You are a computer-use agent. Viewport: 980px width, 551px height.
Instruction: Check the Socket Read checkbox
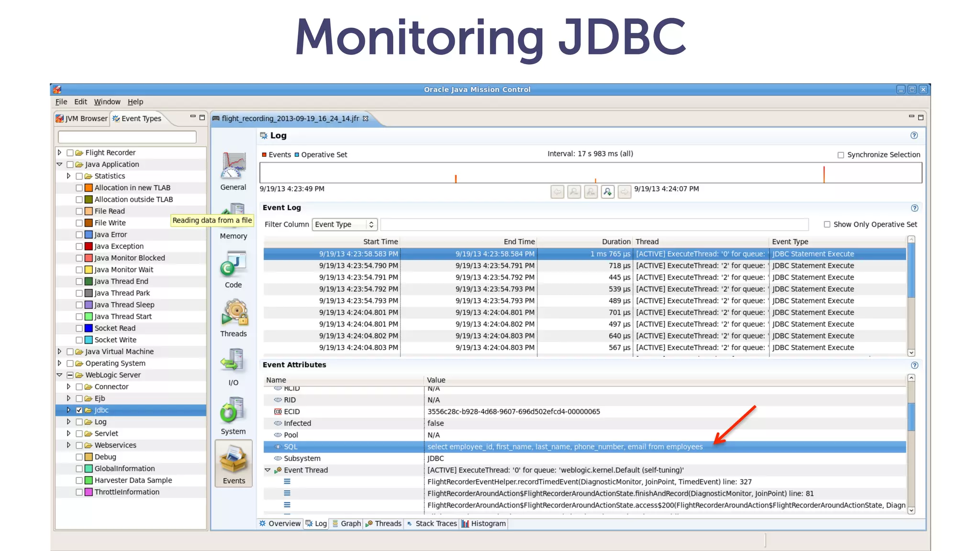tap(79, 328)
